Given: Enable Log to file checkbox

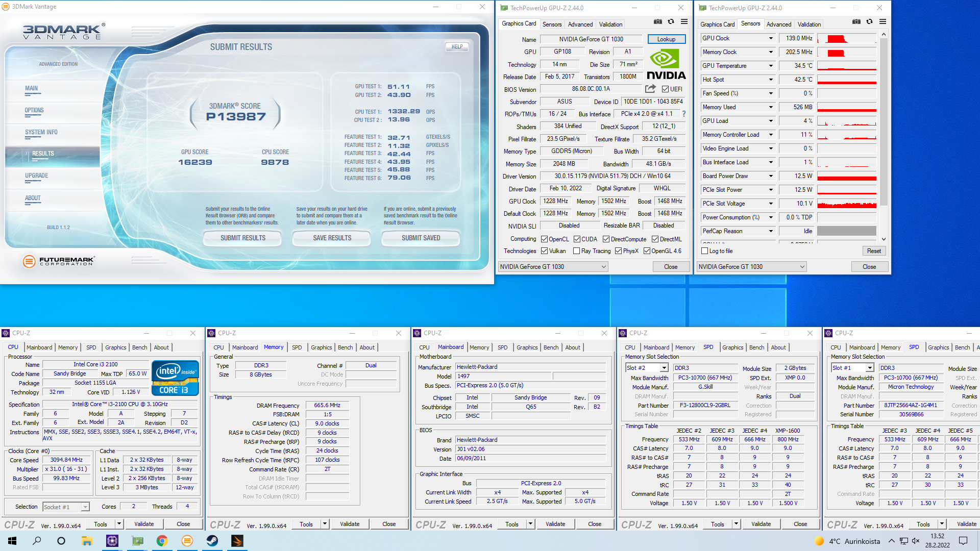Looking at the screenshot, I should pos(704,251).
